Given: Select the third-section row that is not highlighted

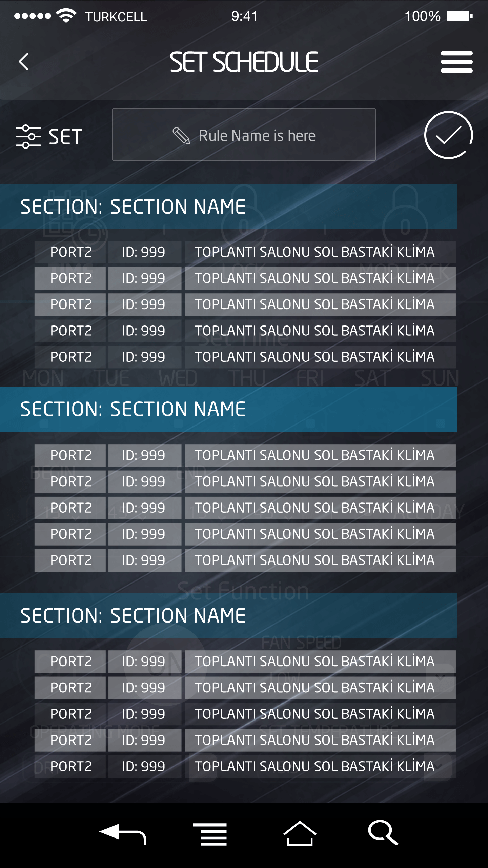Looking at the screenshot, I should click(x=245, y=714).
